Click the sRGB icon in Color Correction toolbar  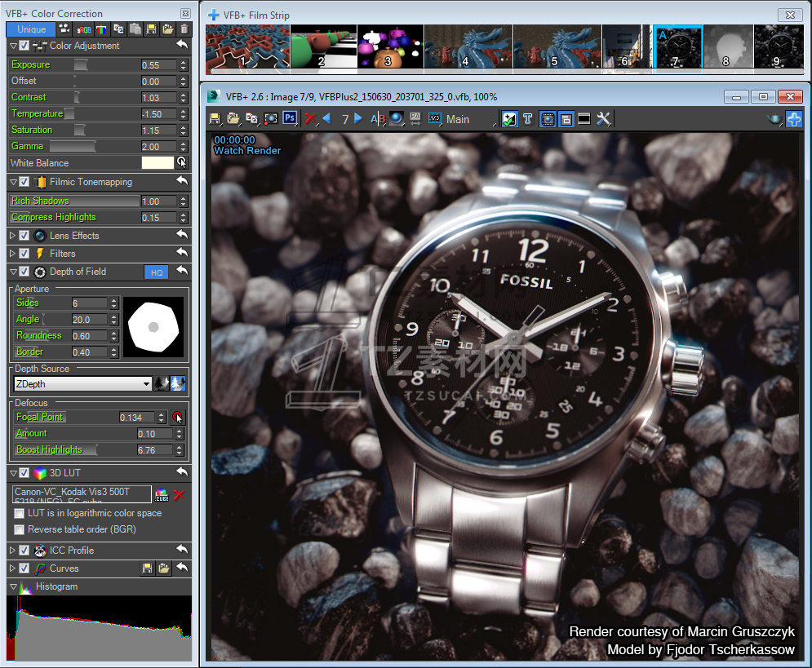point(83,29)
